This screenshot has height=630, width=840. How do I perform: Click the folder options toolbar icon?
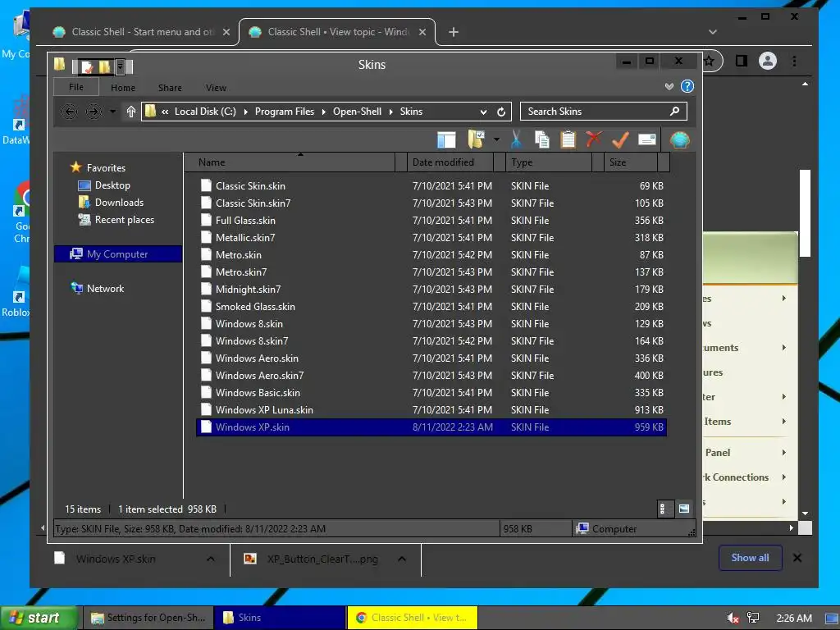(x=476, y=139)
